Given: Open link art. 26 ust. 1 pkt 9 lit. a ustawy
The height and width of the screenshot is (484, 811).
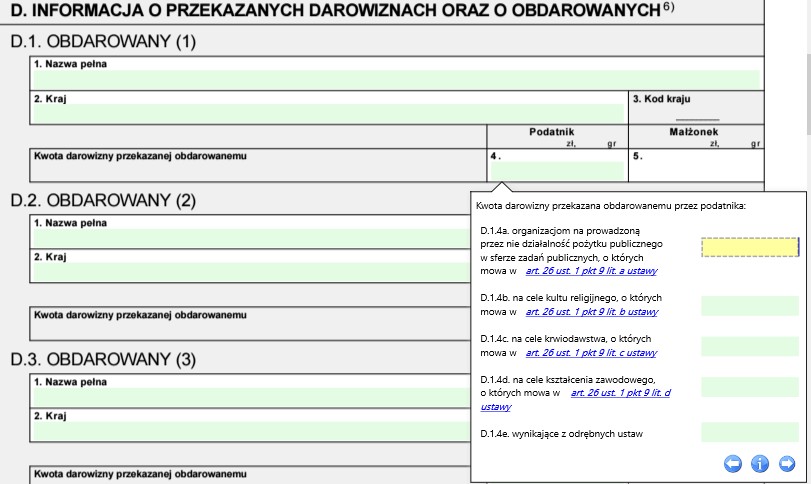Looking at the screenshot, I should [591, 270].
